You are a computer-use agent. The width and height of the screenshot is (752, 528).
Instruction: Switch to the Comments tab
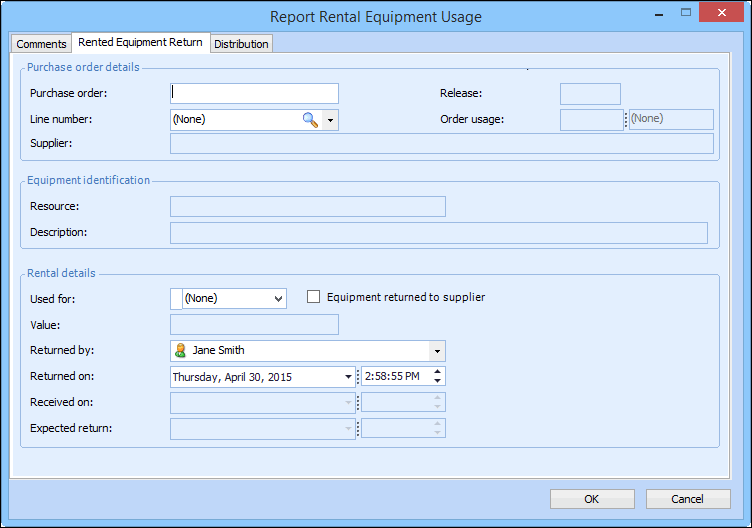point(41,44)
